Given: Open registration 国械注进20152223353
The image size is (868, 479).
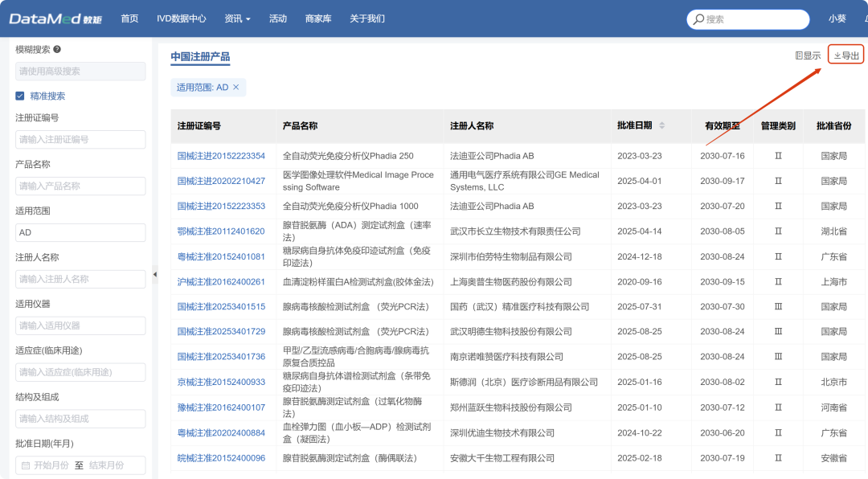Looking at the screenshot, I should click(x=221, y=206).
